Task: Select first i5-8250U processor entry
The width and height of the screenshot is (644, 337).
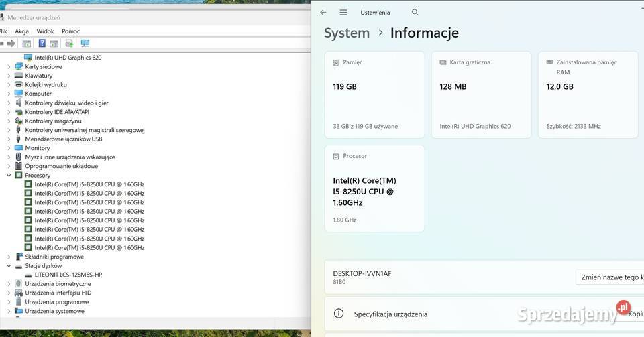Action: pyautogui.click(x=89, y=184)
